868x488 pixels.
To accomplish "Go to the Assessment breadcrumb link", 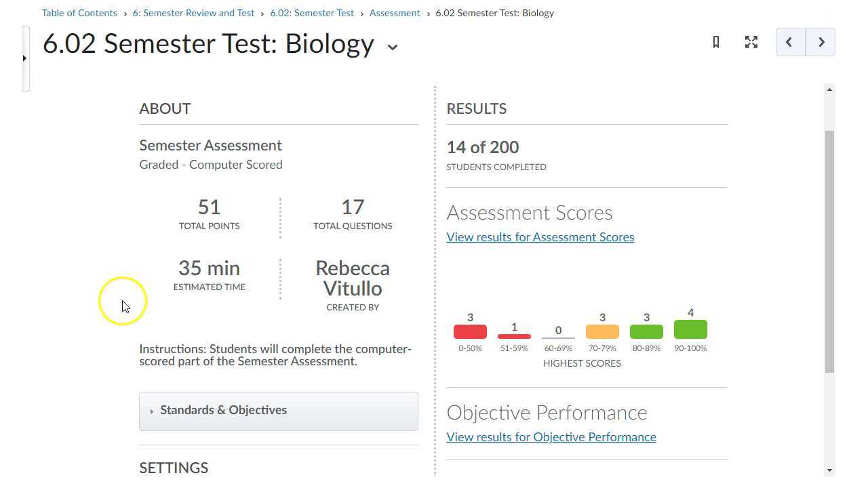I will [x=395, y=13].
